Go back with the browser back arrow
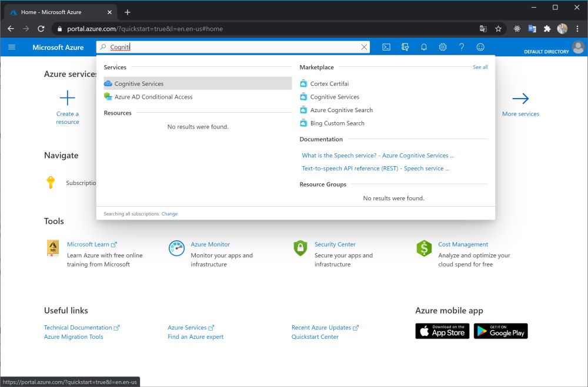The image size is (588, 387). click(x=11, y=29)
